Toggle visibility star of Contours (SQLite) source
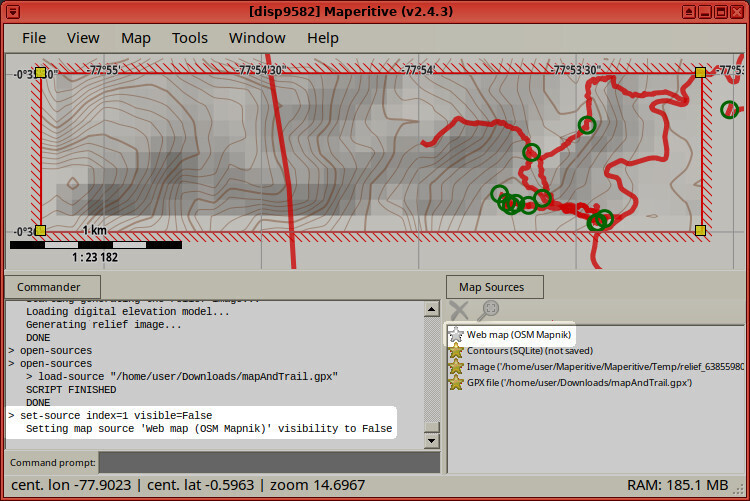Viewport: 750px width, 501px height. pyautogui.click(x=456, y=351)
